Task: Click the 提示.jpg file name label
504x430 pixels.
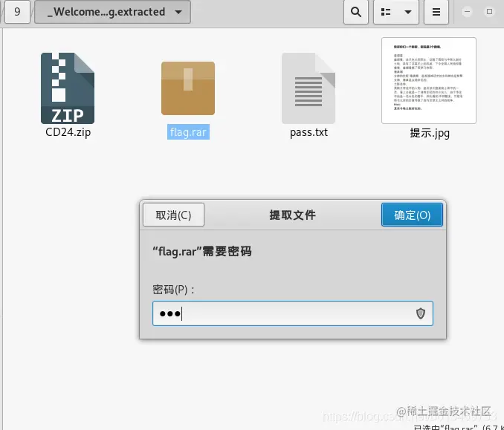Action: (x=430, y=133)
